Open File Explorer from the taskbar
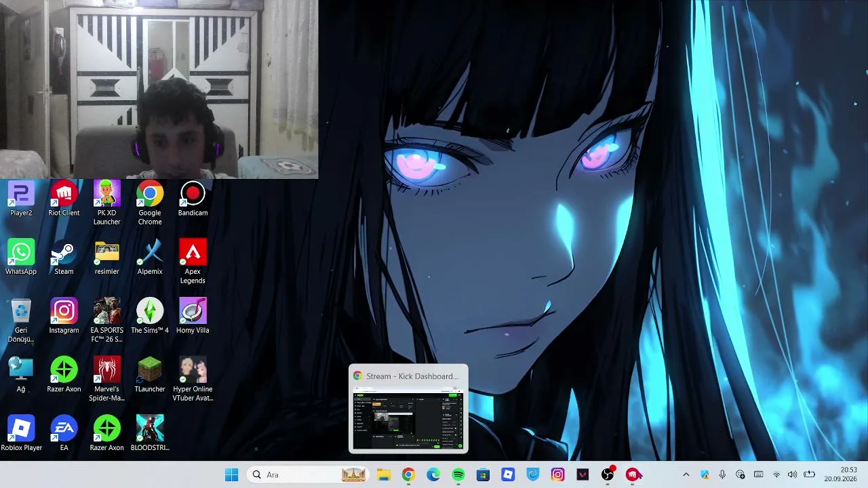Screen dimensions: 868x488 [x=383, y=474]
